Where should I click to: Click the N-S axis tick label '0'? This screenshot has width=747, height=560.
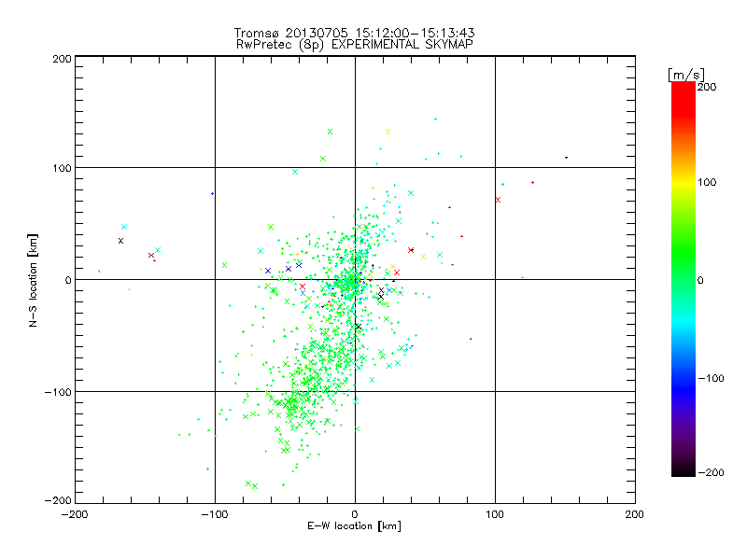point(68,280)
